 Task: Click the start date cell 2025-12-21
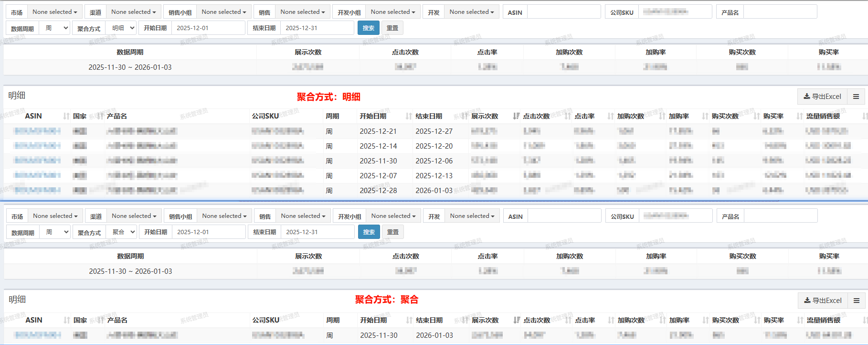(x=378, y=131)
